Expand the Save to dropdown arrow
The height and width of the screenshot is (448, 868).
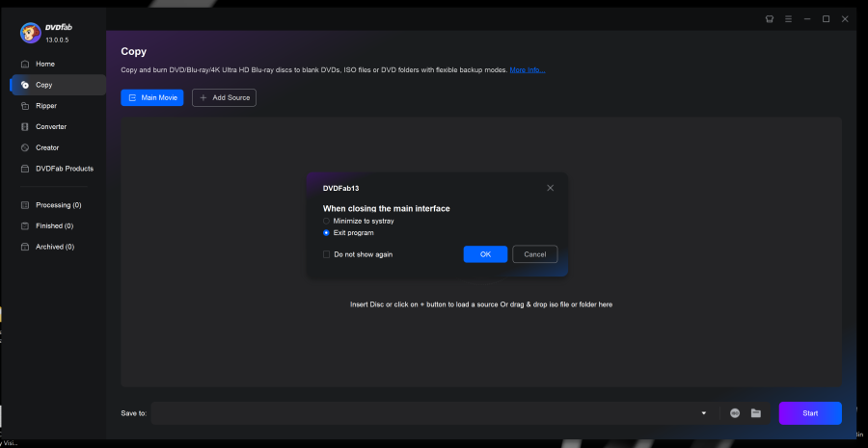(x=704, y=413)
